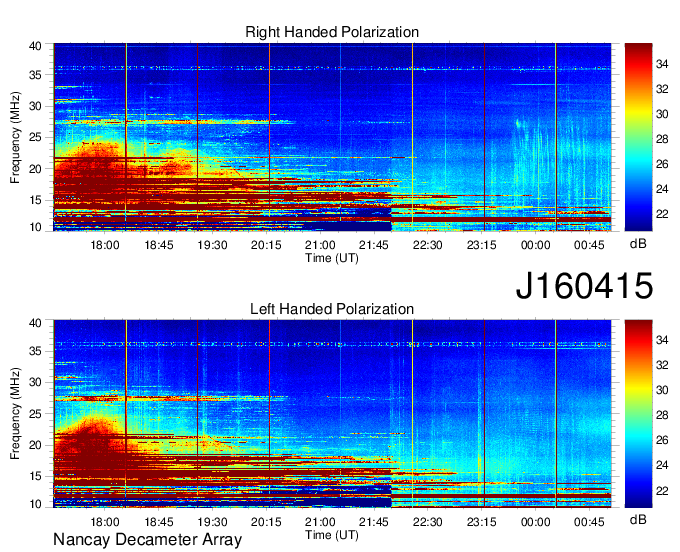This screenshot has height=552, width=680.
Task: Click the 18:00 time tick under Right Handed plot
Action: [x=105, y=245]
